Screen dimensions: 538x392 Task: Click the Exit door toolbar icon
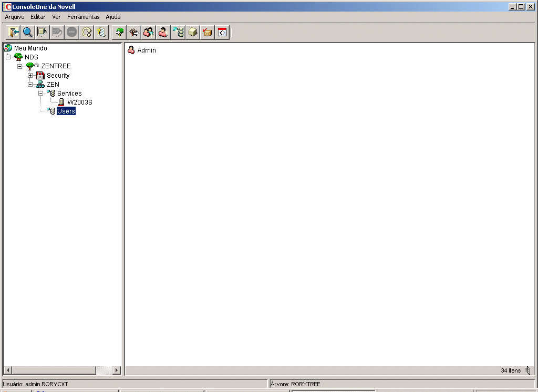tap(13, 33)
